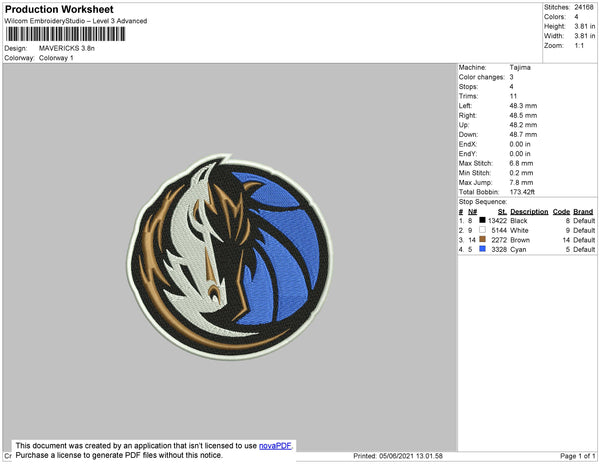Click the White thread color swatch

[483, 230]
